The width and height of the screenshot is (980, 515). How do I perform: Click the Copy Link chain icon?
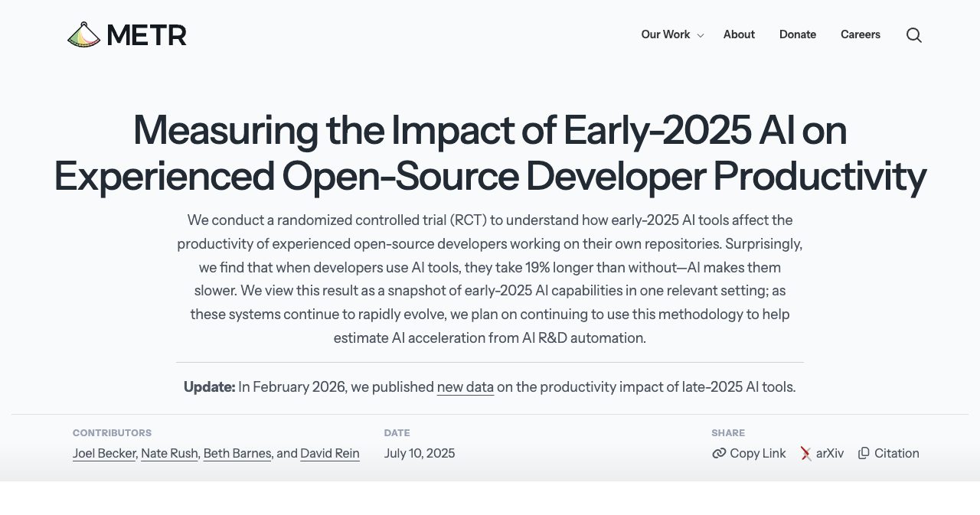pyautogui.click(x=719, y=453)
